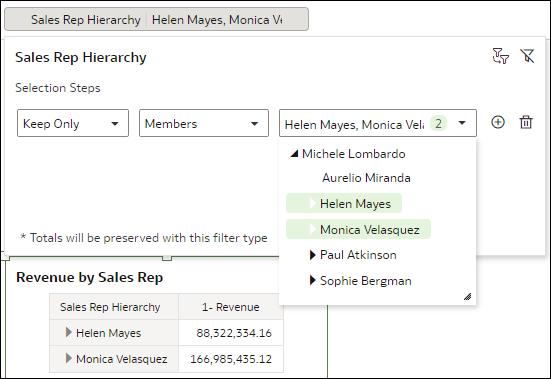
Task: Open the Members dropdown
Action: tap(204, 123)
